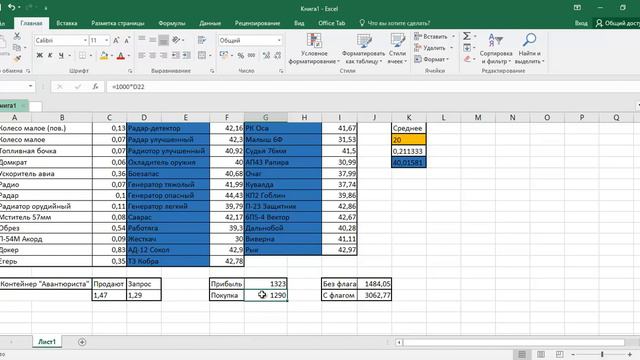Click the Undo arrow in the title bar
Image resolution: width=640 pixels, height=360 pixels.
coord(11,7)
